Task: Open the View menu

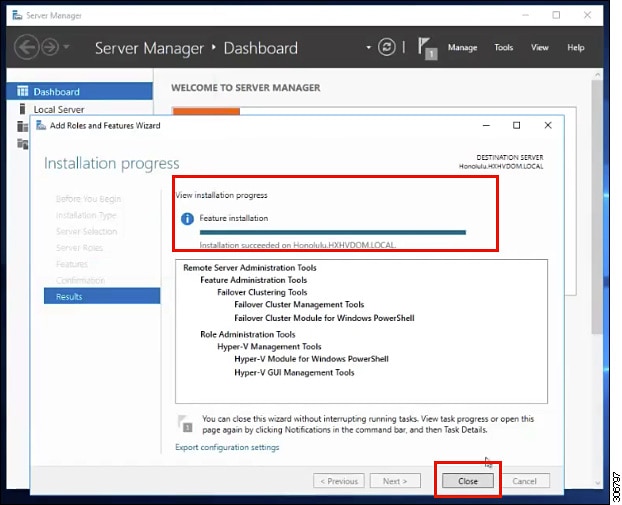Action: 540,48
